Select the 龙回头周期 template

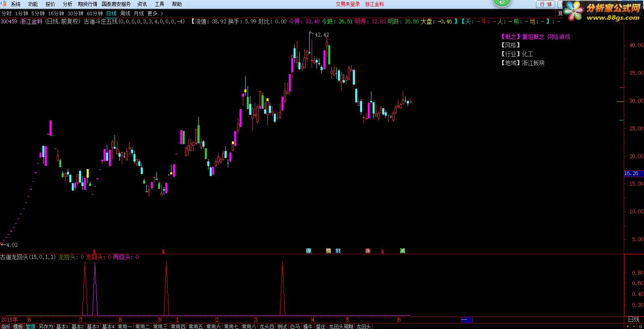341,326
